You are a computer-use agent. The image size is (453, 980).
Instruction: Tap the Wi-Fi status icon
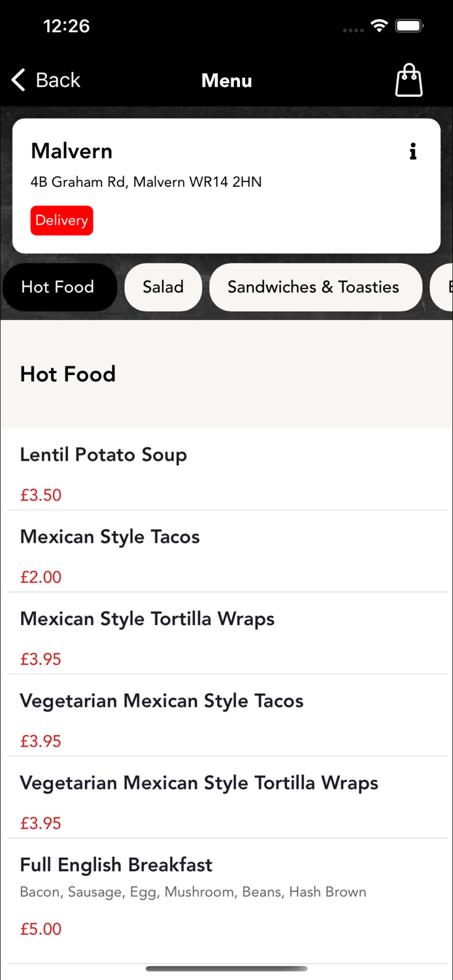pyautogui.click(x=378, y=26)
